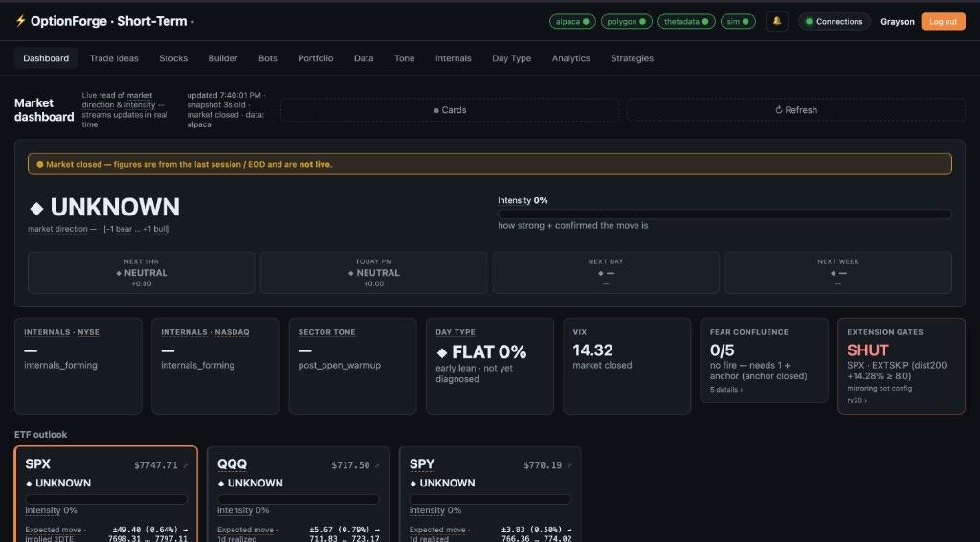Screen dimensions: 980x542
Task: Expand the rv20 link in Extension Gates
Action: [x=857, y=400]
